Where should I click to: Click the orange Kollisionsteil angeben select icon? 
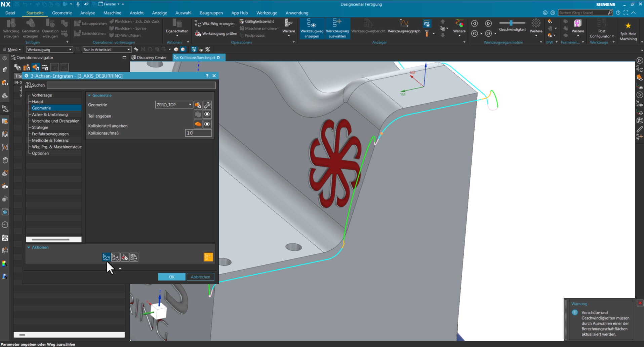pyautogui.click(x=198, y=124)
